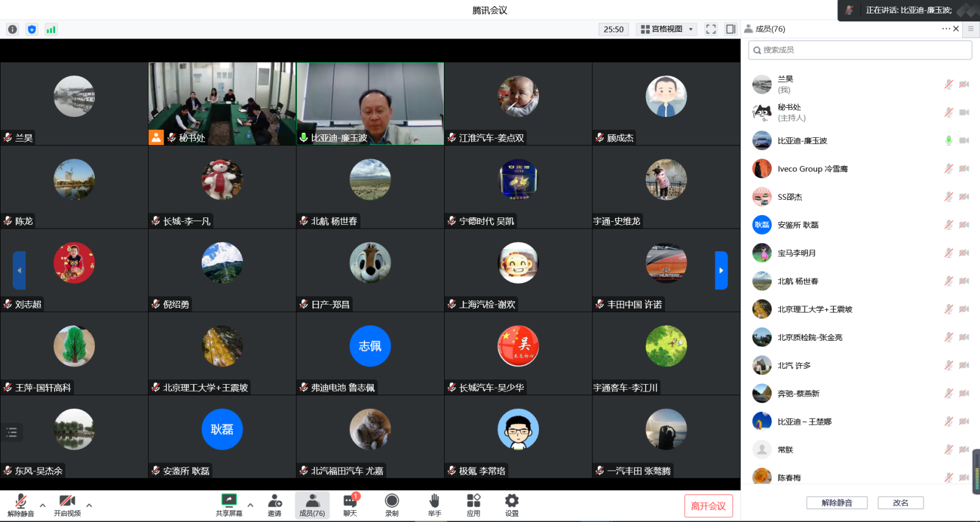The image size is (980, 522).
Task: Start recording with the 录制 icon
Action: tap(392, 505)
